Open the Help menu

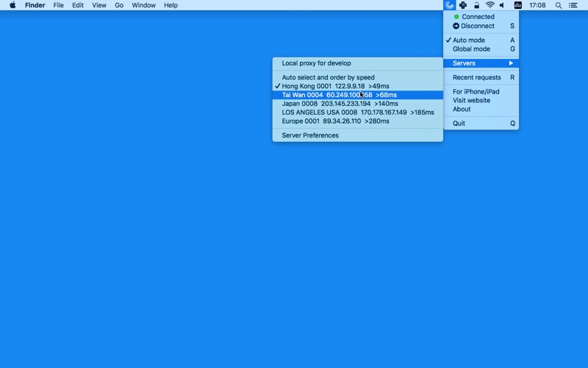pos(171,5)
